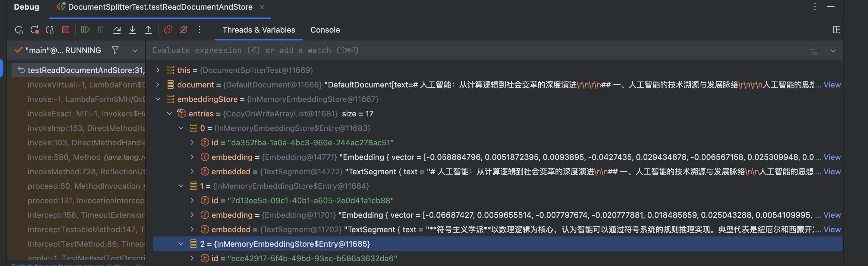Screen dimensions: 868x266
Task: Resume program execution
Action: tap(85, 30)
